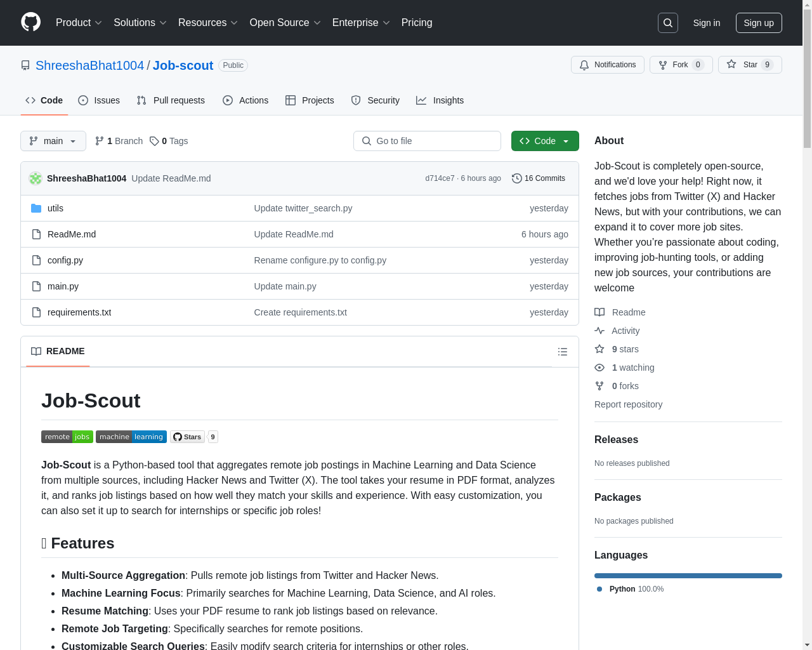This screenshot has width=812, height=650.
Task: Open commit message 'Create requirements.txt'
Action: pos(301,312)
